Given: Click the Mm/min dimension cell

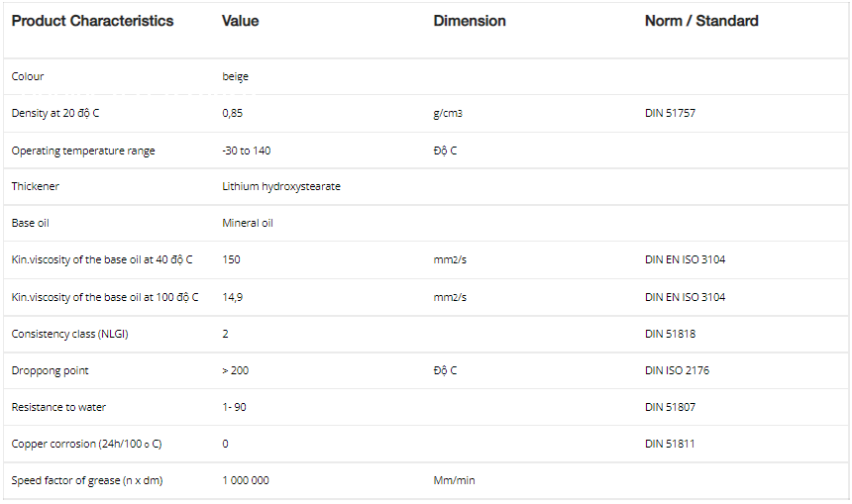Looking at the screenshot, I should pyautogui.click(x=454, y=480).
